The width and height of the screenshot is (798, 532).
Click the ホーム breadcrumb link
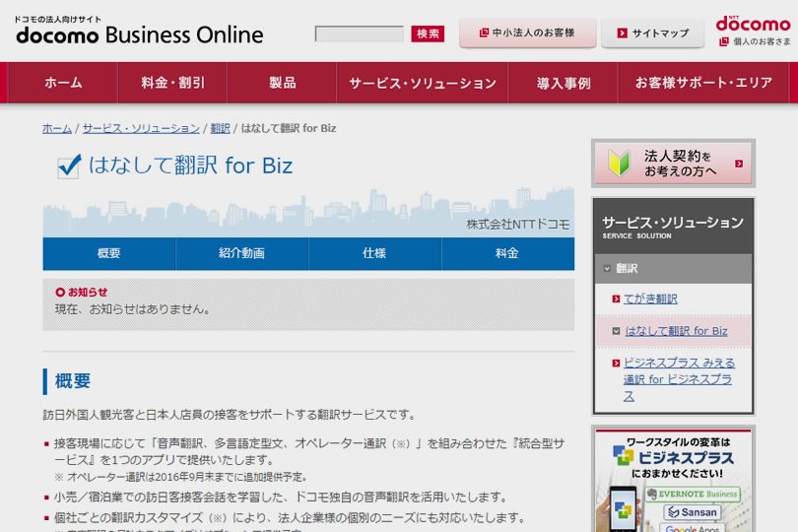coord(57,128)
